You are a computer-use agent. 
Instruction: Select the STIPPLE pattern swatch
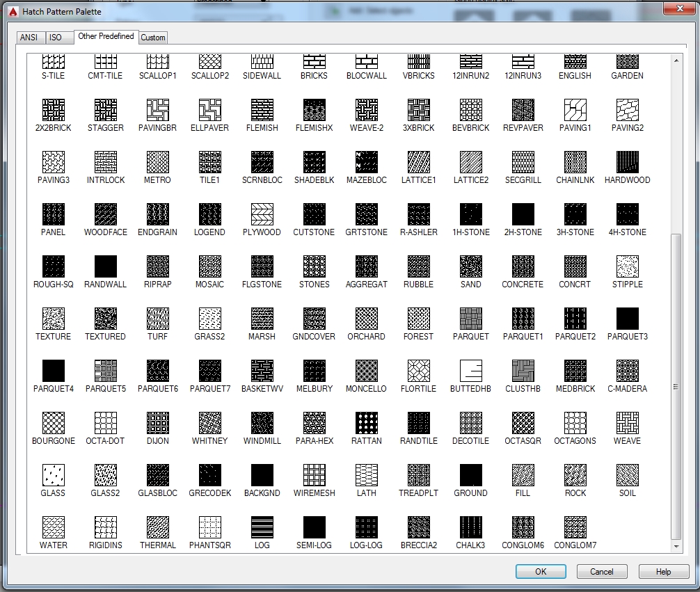point(627,266)
